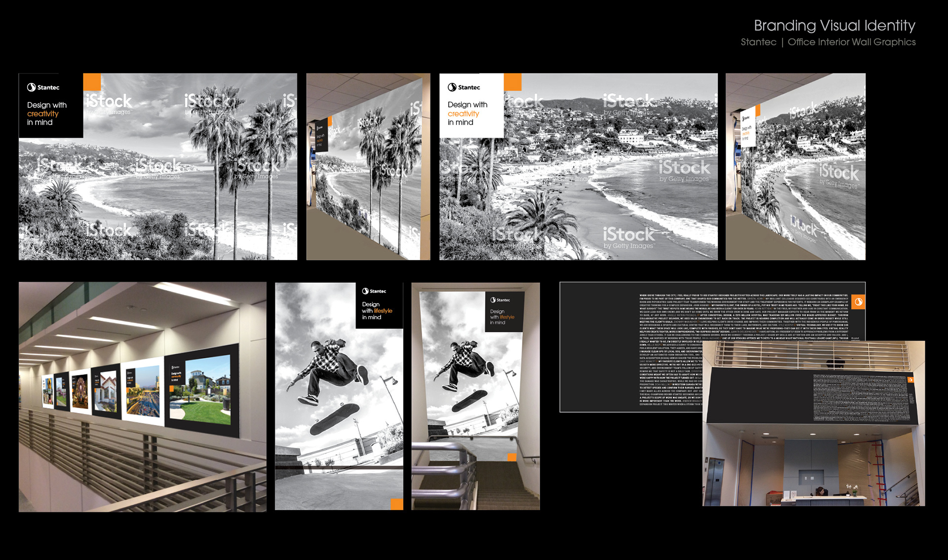Click orange square beside white Stantec label
Image resolution: width=948 pixels, height=560 pixels.
513,82
